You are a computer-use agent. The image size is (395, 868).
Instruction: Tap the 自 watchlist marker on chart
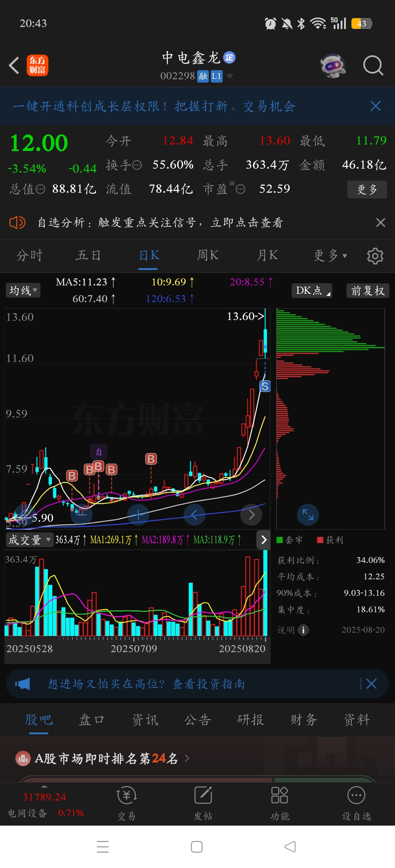click(99, 452)
